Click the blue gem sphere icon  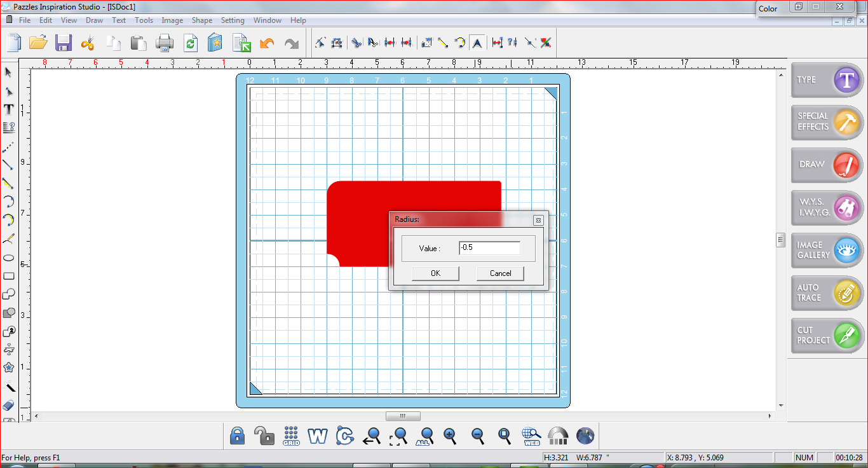point(585,436)
